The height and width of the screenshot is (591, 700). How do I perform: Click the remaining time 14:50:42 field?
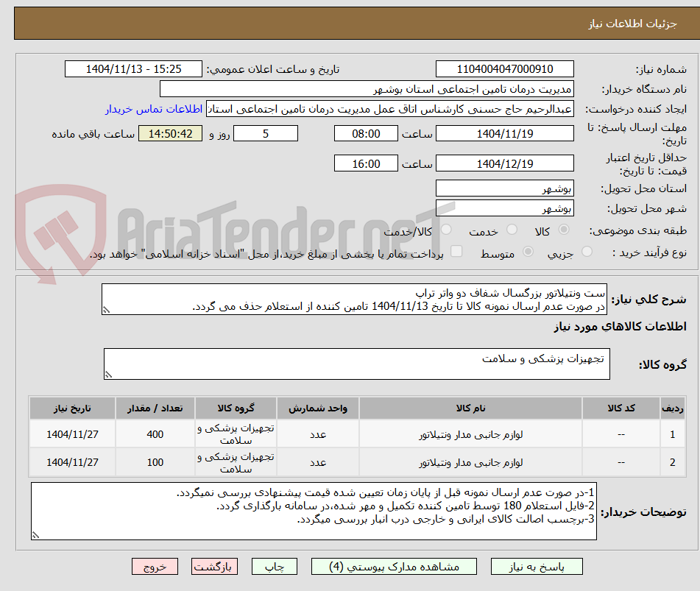pyautogui.click(x=170, y=133)
